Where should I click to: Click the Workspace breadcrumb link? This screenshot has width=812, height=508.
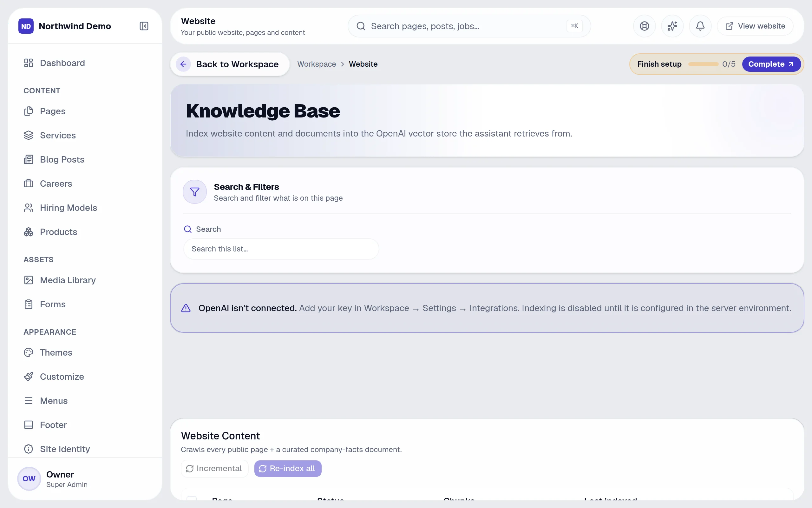(317, 64)
